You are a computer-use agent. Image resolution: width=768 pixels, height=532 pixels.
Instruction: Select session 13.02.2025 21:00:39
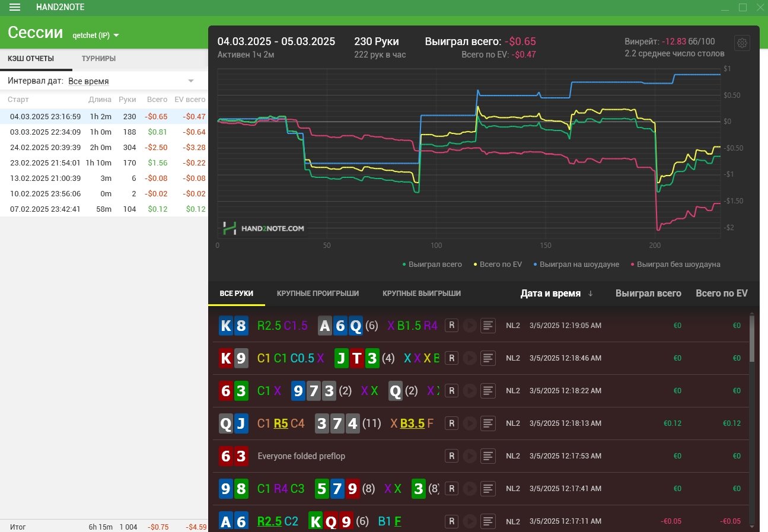click(104, 178)
